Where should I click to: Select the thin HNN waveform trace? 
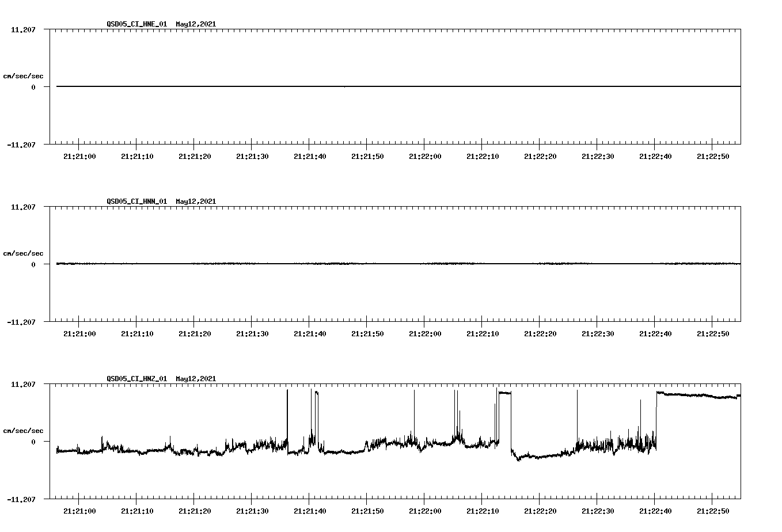point(346,263)
